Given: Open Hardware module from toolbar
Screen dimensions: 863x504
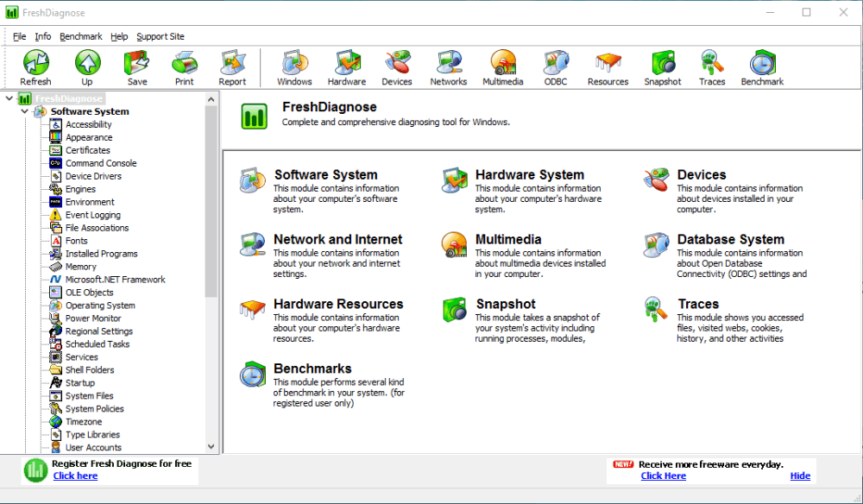Looking at the screenshot, I should pos(347,67).
